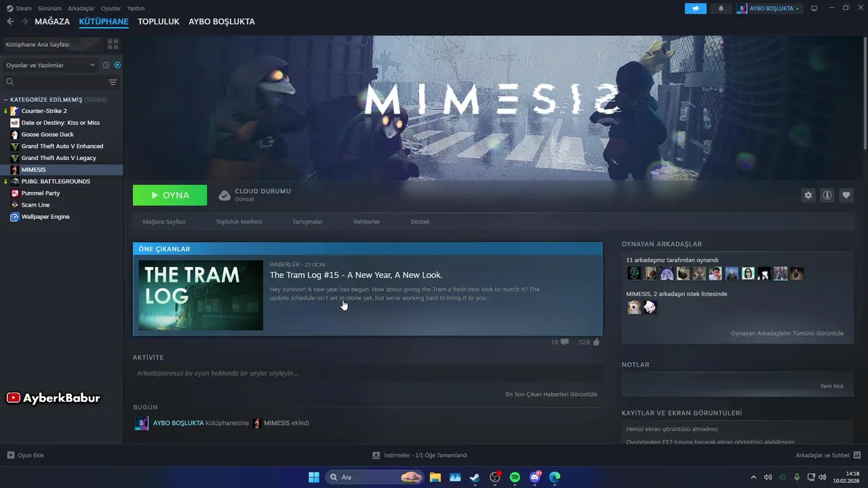Open the AYBO BOŞLUKTA account dropdown

coord(769,8)
